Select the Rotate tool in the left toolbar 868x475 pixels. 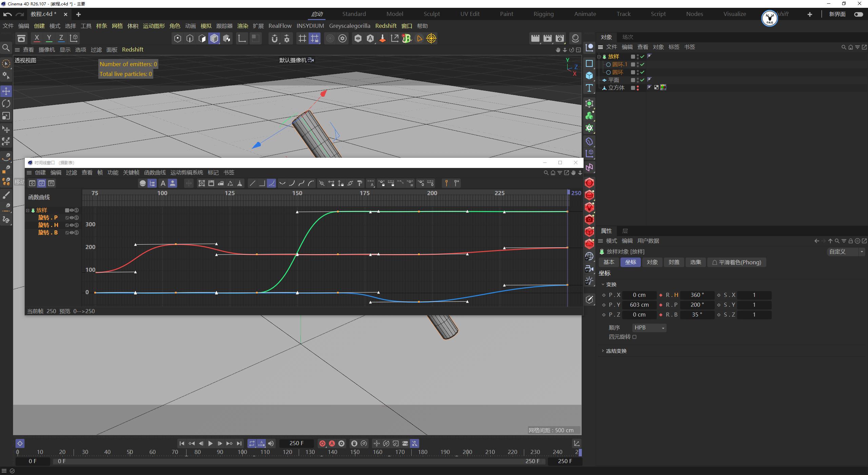click(6, 103)
